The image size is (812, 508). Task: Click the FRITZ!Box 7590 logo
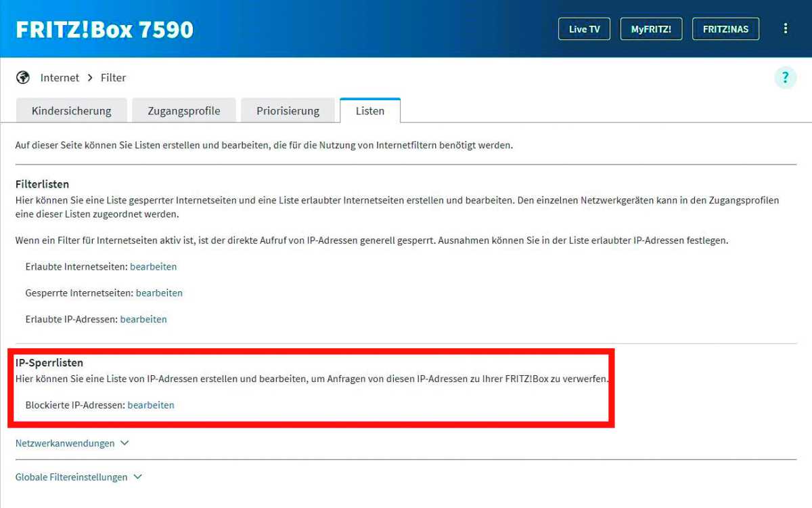point(104,29)
